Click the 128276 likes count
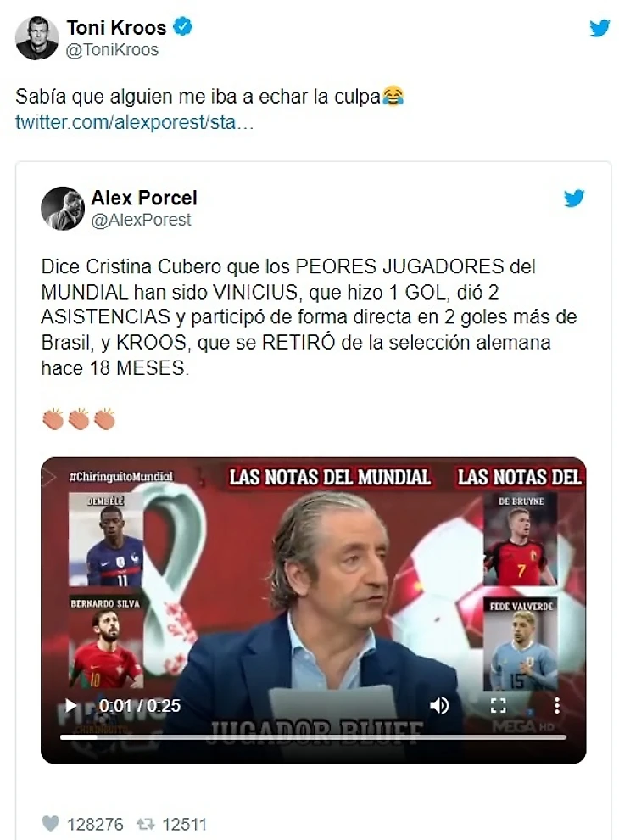 point(95,824)
